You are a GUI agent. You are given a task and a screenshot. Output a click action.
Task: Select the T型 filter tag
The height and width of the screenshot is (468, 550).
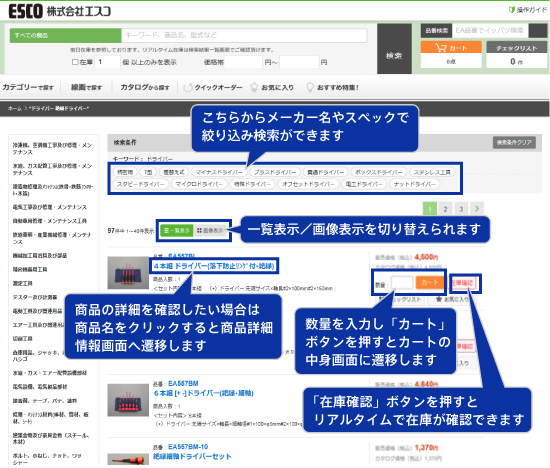tap(148, 172)
